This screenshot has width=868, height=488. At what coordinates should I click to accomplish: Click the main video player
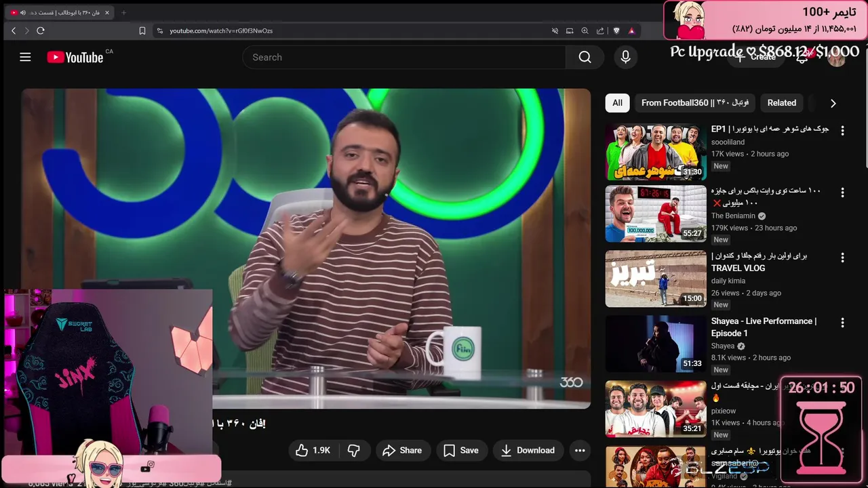click(x=306, y=249)
